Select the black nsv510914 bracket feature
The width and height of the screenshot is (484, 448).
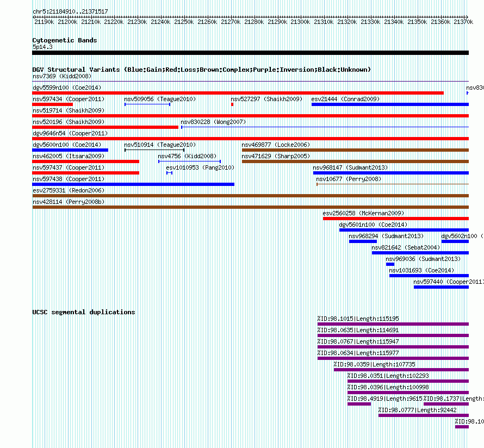(x=154, y=150)
